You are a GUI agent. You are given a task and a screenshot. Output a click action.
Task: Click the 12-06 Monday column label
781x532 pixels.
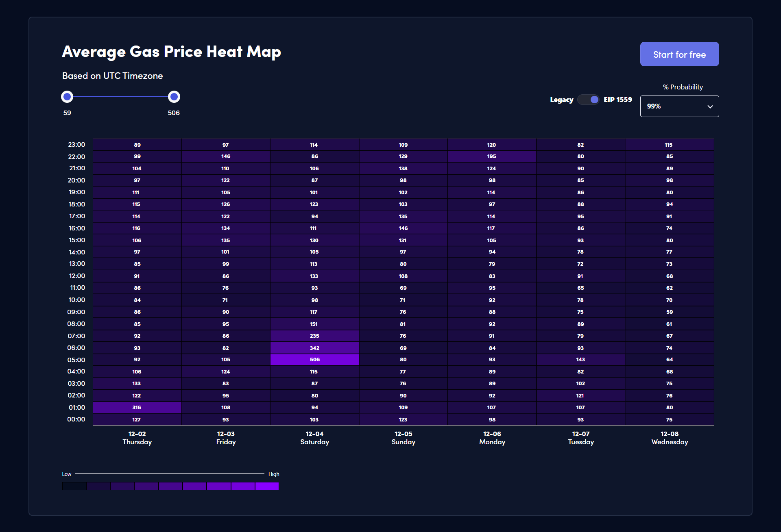(x=492, y=438)
